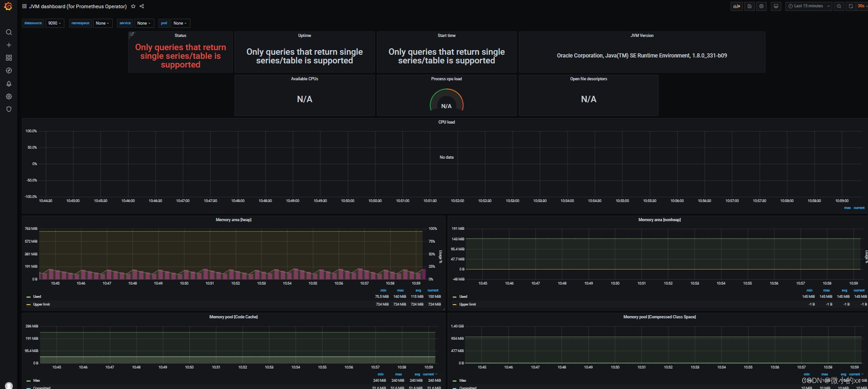Viewport: 868px width, 389px height.
Task: Click the service variable label
Action: point(125,23)
